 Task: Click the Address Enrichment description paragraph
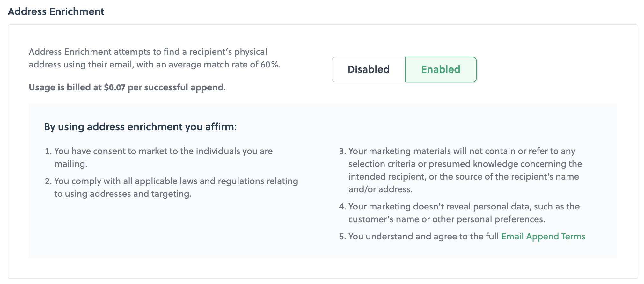[155, 58]
